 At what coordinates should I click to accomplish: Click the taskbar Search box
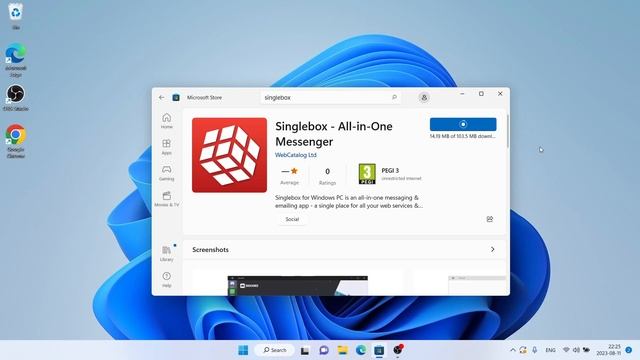click(274, 350)
